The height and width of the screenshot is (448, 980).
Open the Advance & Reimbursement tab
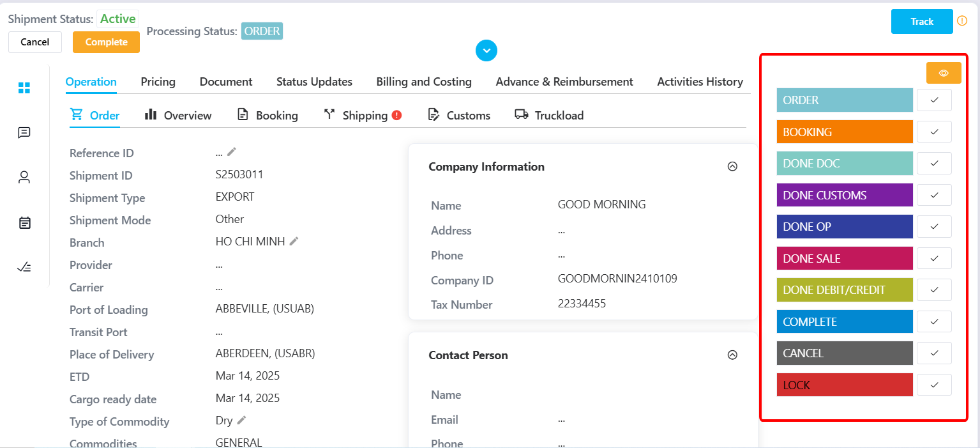pos(564,82)
